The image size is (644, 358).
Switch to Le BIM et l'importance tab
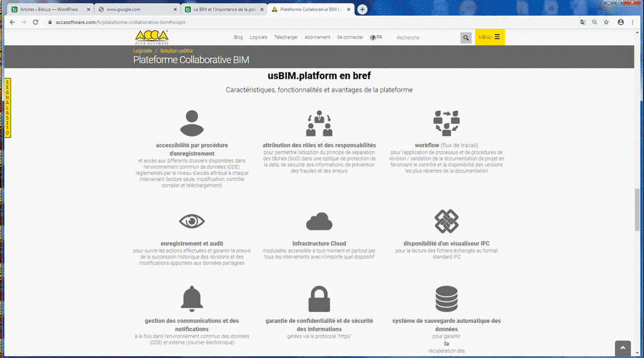225,9
